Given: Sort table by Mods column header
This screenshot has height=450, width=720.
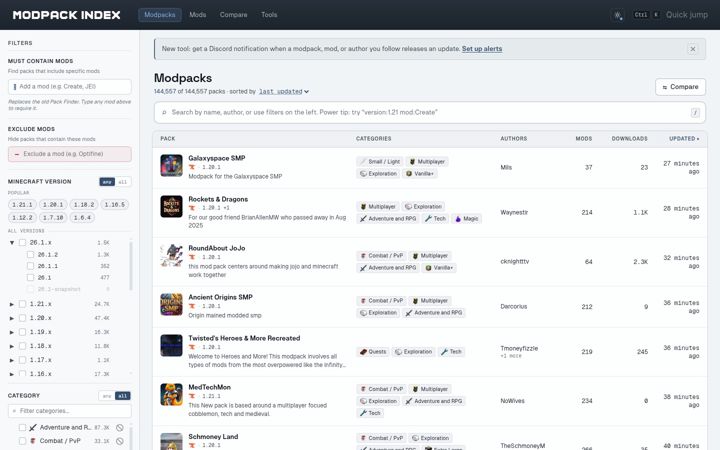Looking at the screenshot, I should tap(584, 139).
